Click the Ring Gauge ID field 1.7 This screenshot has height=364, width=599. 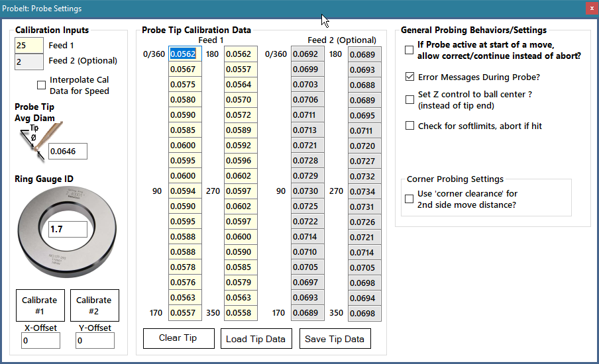[x=68, y=229]
